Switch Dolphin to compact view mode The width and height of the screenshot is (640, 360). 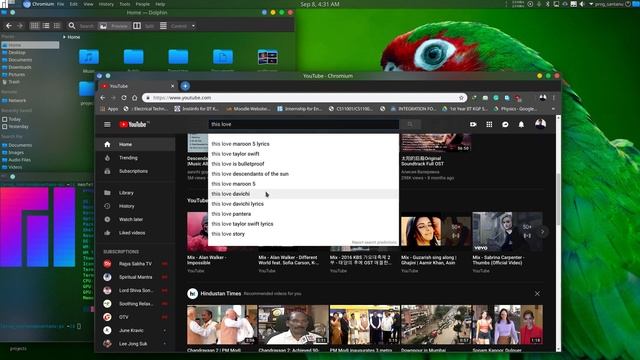46,26
